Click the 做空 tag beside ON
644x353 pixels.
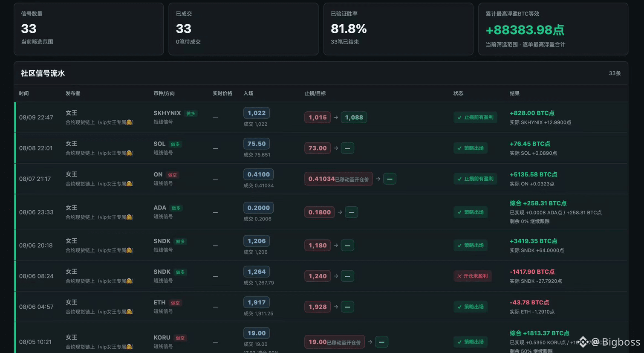(x=172, y=175)
